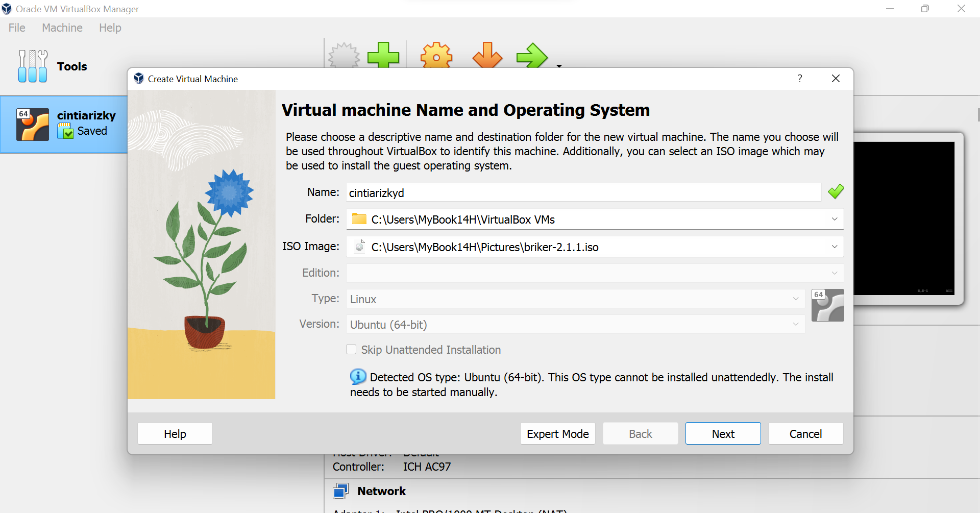The width and height of the screenshot is (980, 513).
Task: Minimize the VirtualBox Manager window
Action: [890, 9]
